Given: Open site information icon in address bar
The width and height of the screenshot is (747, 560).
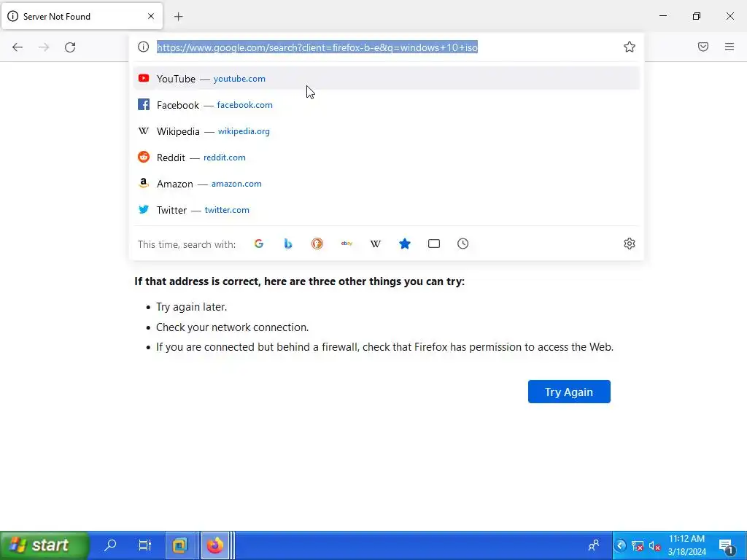Looking at the screenshot, I should [x=144, y=47].
